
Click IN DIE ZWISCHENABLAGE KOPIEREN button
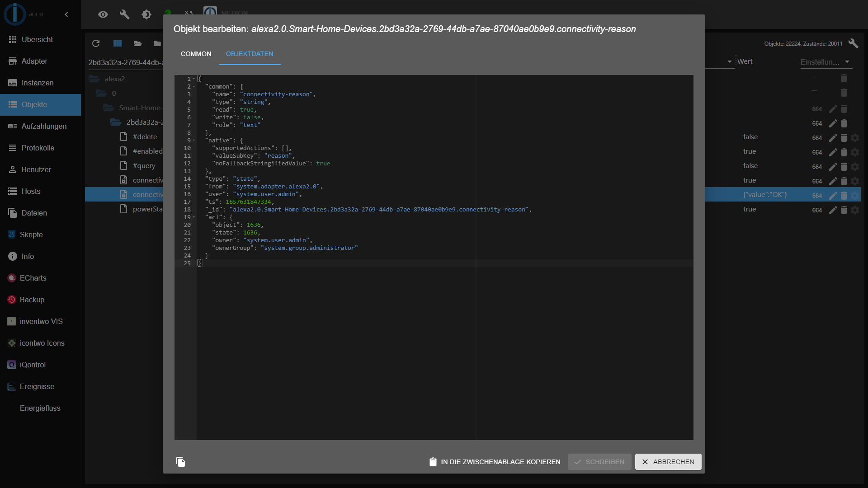click(x=495, y=462)
